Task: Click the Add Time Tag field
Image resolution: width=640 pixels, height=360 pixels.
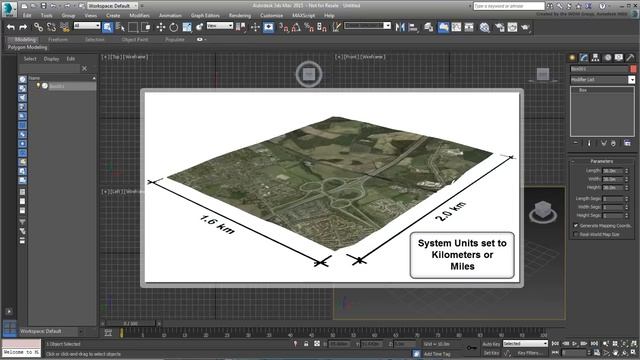Action: click(437, 354)
